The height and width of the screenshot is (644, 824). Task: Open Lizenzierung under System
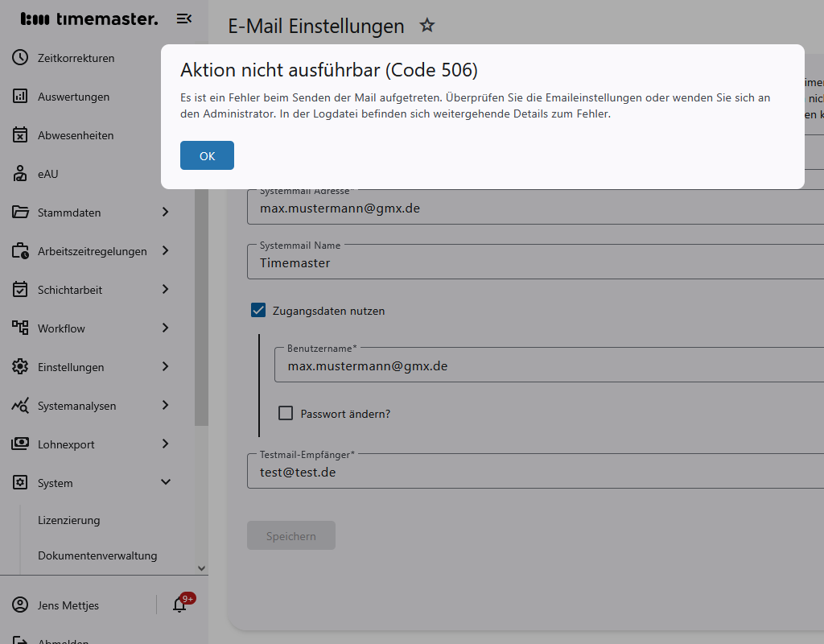69,520
